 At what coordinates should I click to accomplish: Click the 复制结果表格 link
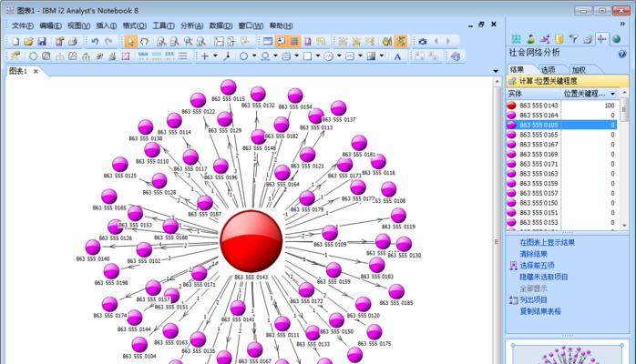click(540, 311)
